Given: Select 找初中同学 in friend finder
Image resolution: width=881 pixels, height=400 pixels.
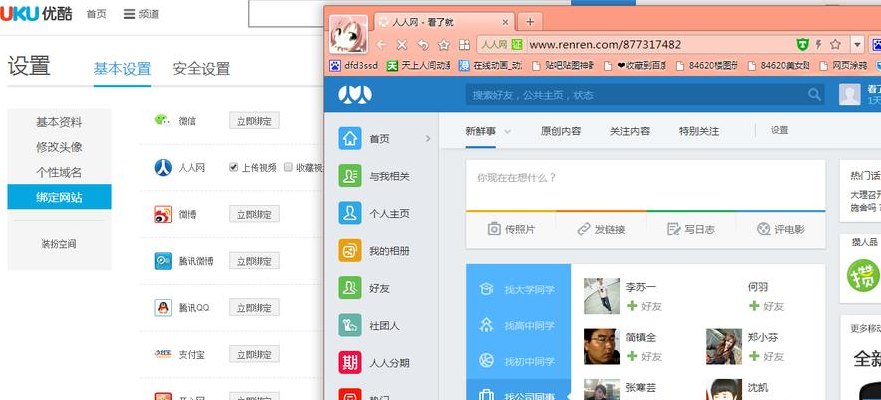Looking at the screenshot, I should coord(518,361).
